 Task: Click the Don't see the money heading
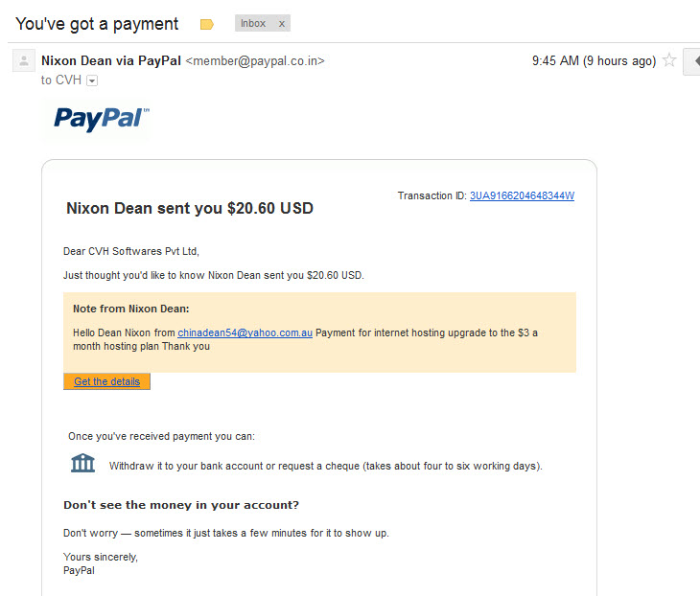tap(181, 505)
